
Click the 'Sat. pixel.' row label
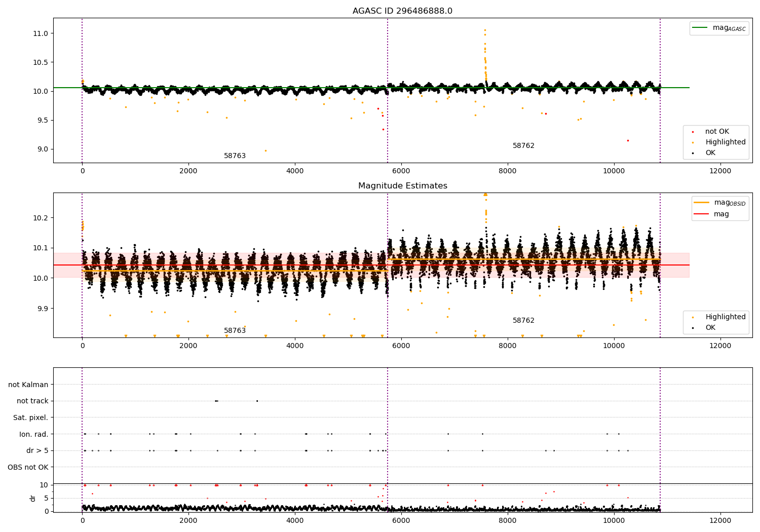click(31, 418)
